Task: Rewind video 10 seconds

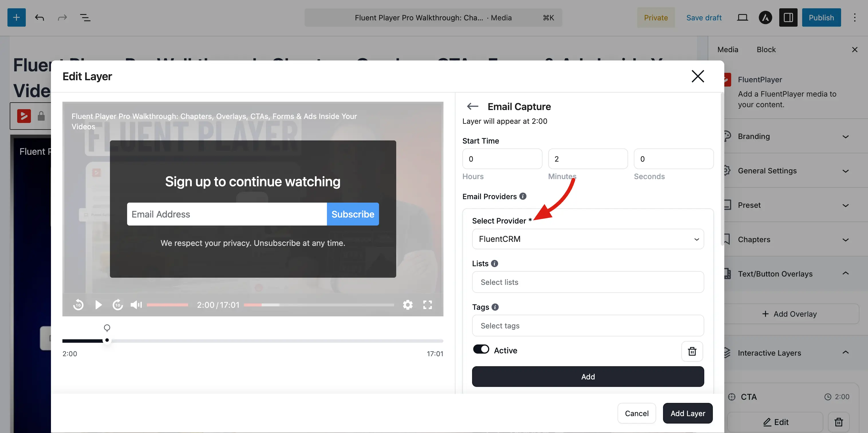Action: (x=78, y=305)
